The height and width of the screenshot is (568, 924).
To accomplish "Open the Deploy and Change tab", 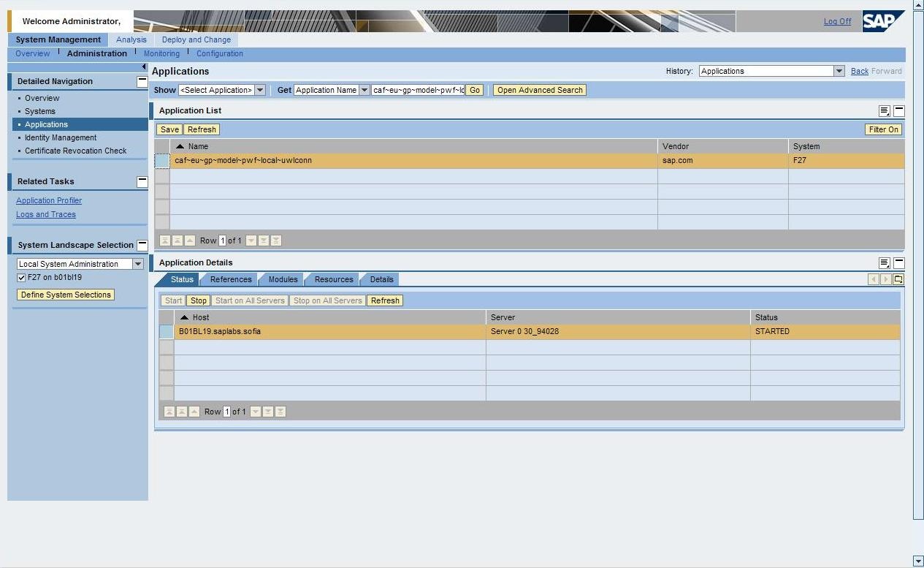I will tap(196, 40).
